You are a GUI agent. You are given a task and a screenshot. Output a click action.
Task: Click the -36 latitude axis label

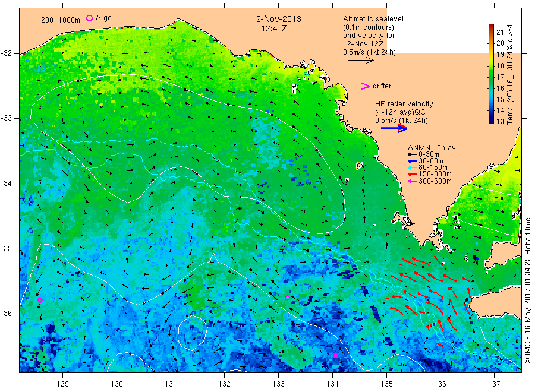coord(6,314)
